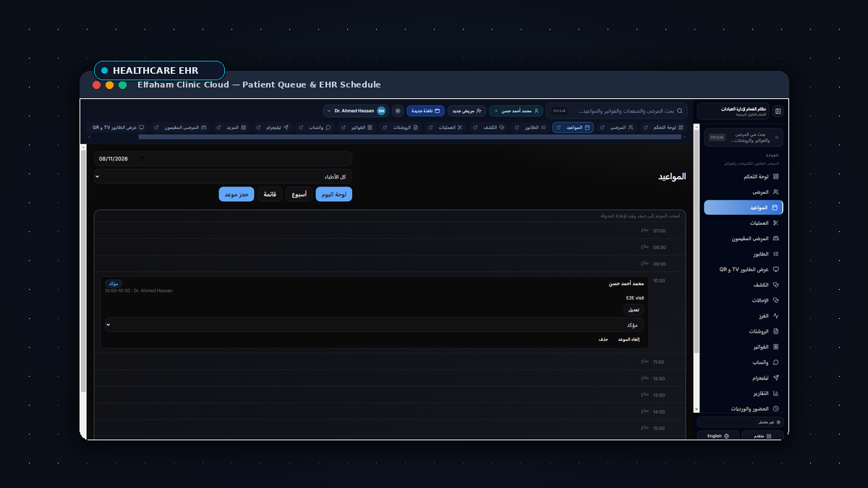This screenshot has height=488, width=868.
Task: Open المواعيد tab in new window icon
Action: tap(558, 127)
